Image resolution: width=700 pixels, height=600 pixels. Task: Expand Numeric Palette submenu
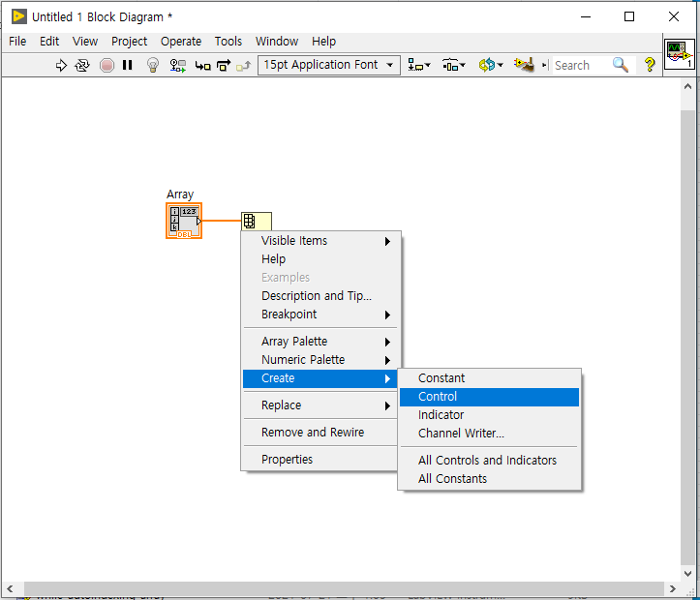coord(320,360)
